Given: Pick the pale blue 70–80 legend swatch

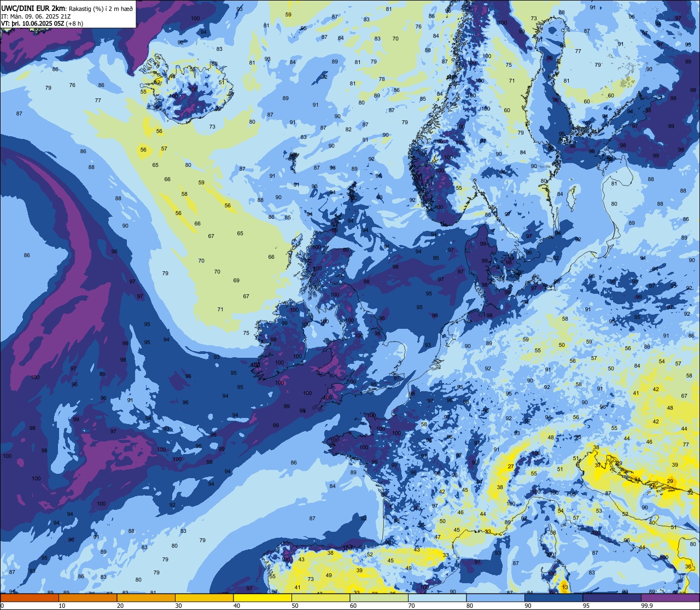Looking at the screenshot, I should 437,597.
